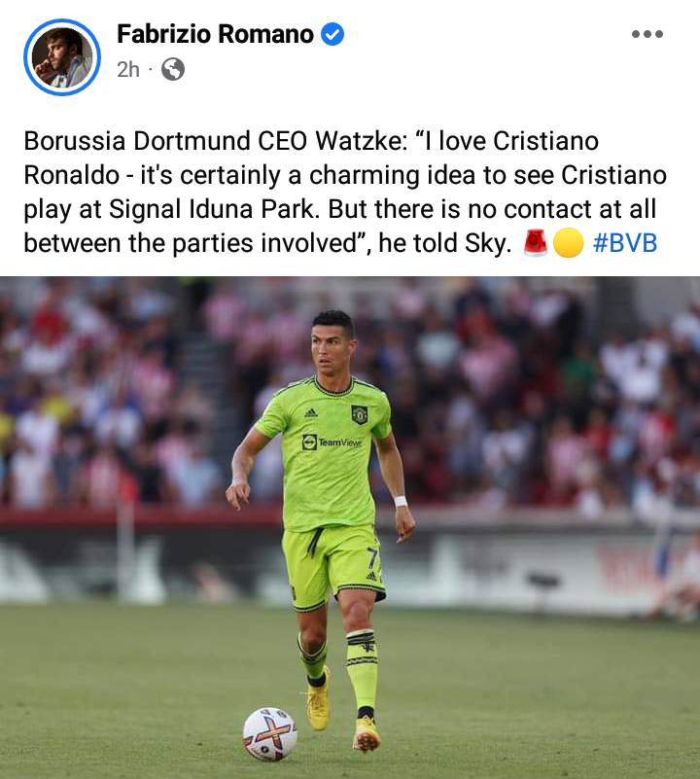Click the globe public audience icon
The width and height of the screenshot is (700, 779).
(x=173, y=69)
